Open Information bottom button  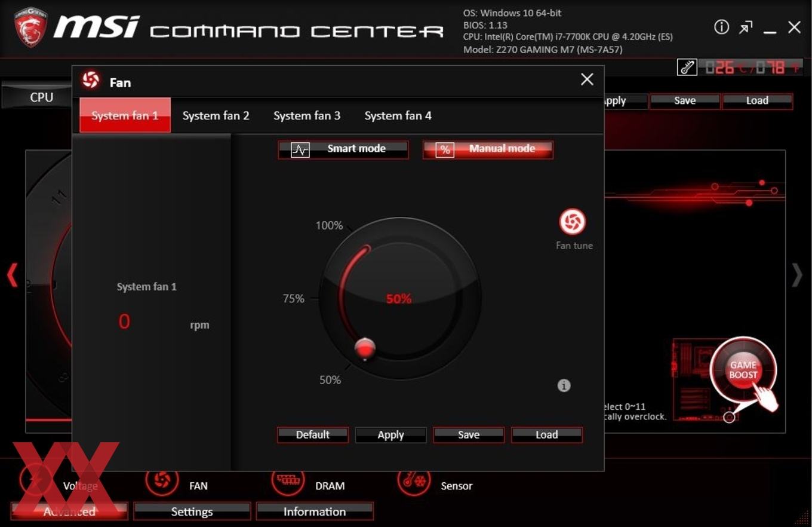pos(315,511)
